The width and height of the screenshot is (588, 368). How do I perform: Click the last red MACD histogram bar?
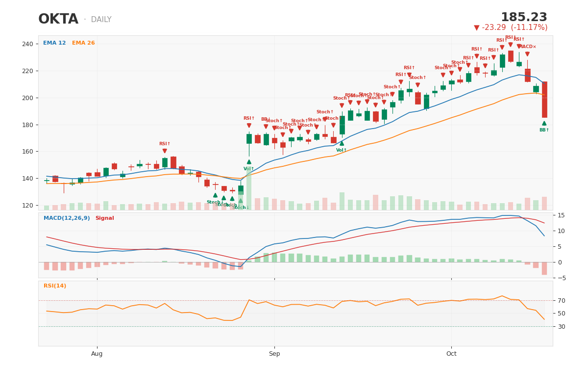[x=544, y=268]
